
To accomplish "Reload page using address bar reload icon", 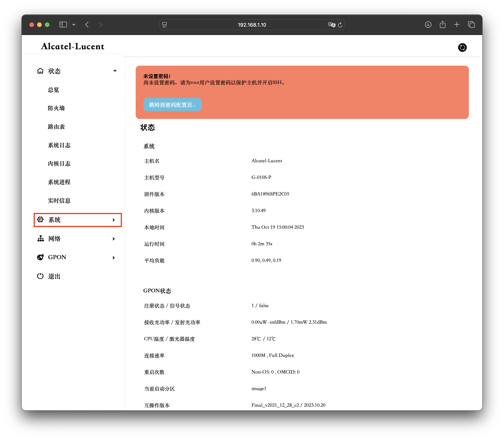I will point(340,25).
